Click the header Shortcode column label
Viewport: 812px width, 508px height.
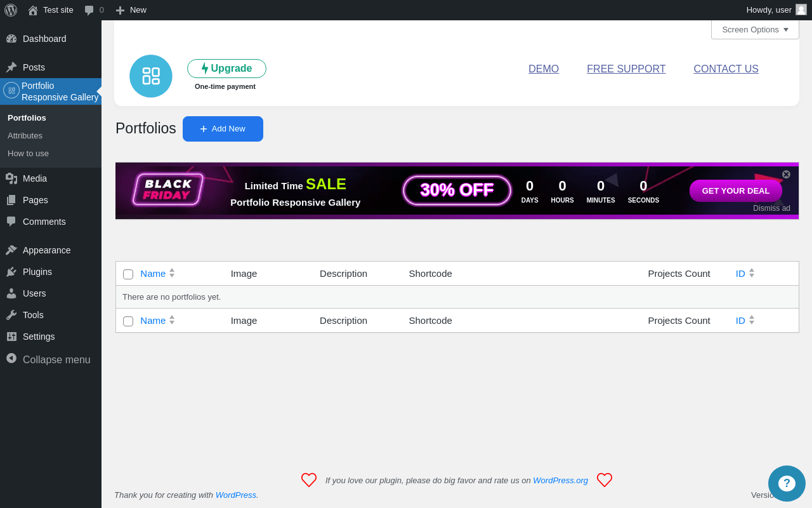click(x=430, y=274)
